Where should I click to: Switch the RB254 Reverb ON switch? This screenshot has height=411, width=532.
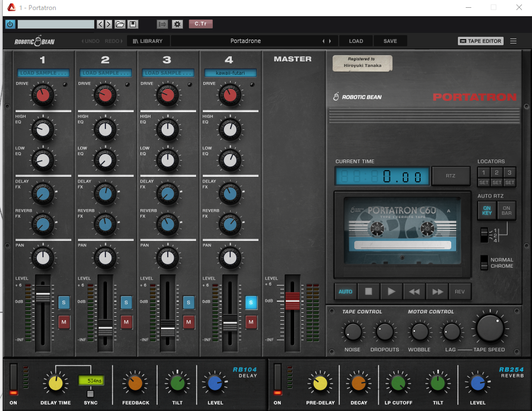(277, 379)
